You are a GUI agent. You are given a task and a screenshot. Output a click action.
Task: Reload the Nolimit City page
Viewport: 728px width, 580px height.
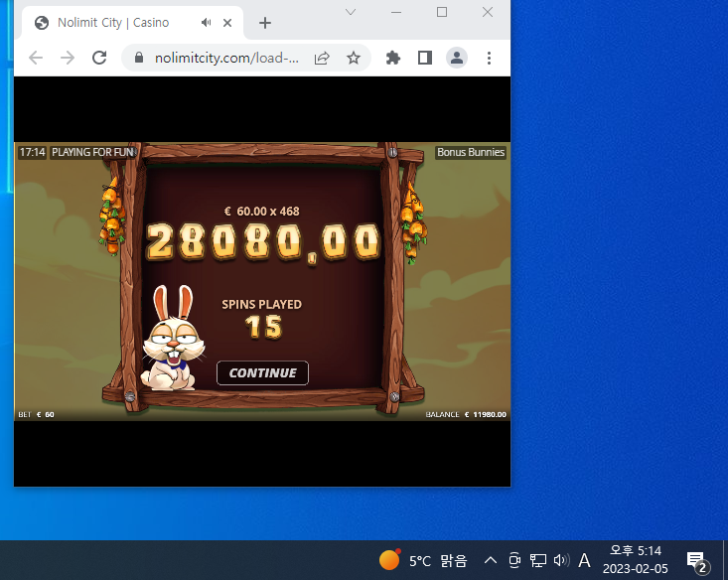pyautogui.click(x=99, y=58)
